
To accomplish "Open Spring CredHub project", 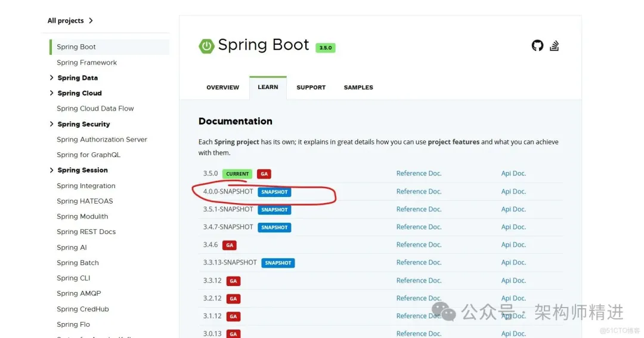I will pyautogui.click(x=82, y=309).
